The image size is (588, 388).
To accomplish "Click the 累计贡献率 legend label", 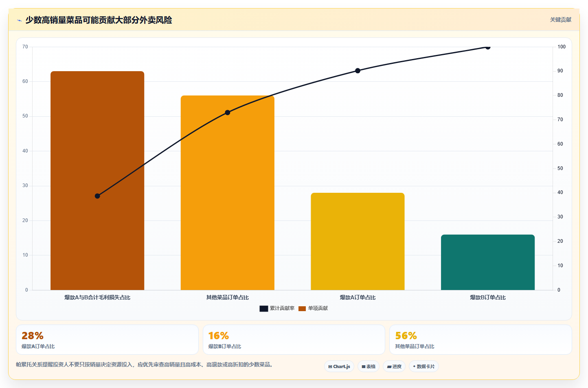I will click(282, 308).
